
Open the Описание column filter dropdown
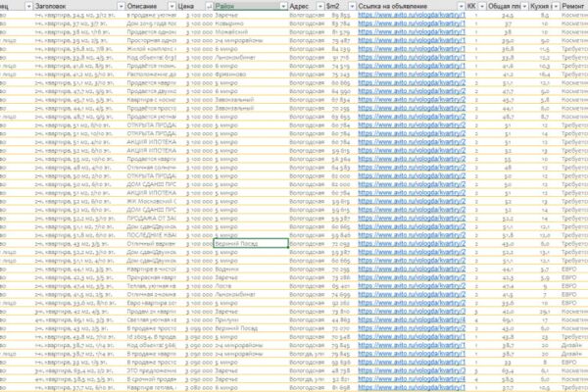pos(171,6)
